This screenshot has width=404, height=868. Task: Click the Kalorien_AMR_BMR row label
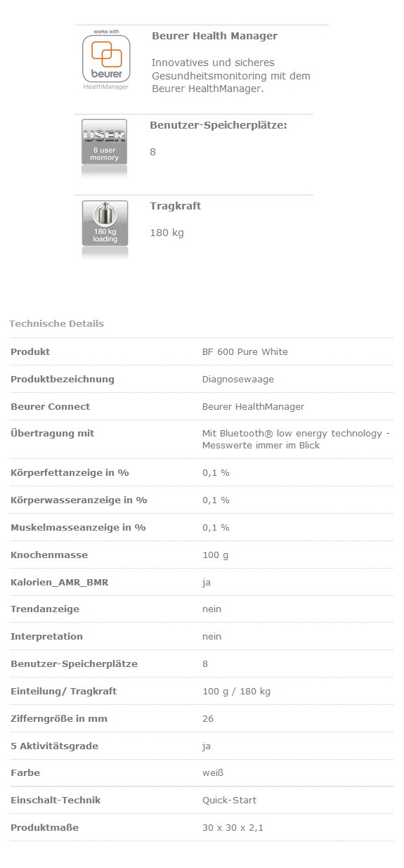click(59, 582)
